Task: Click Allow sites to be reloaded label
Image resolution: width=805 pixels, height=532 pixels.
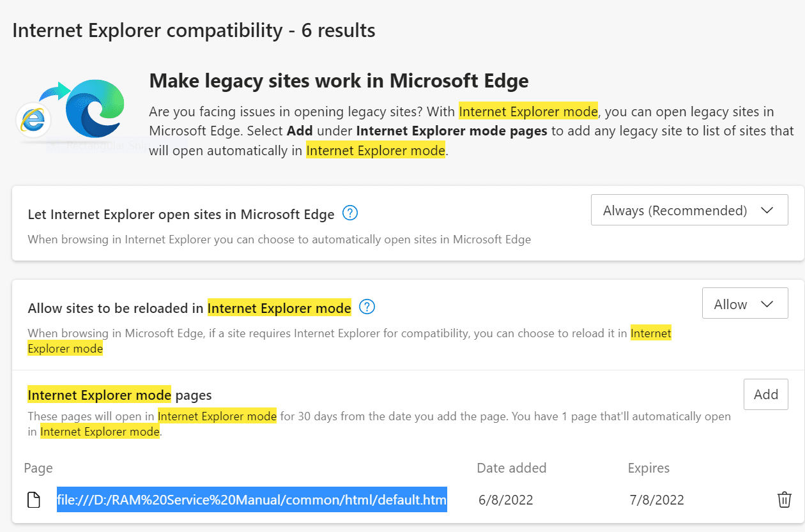Action: (x=190, y=308)
